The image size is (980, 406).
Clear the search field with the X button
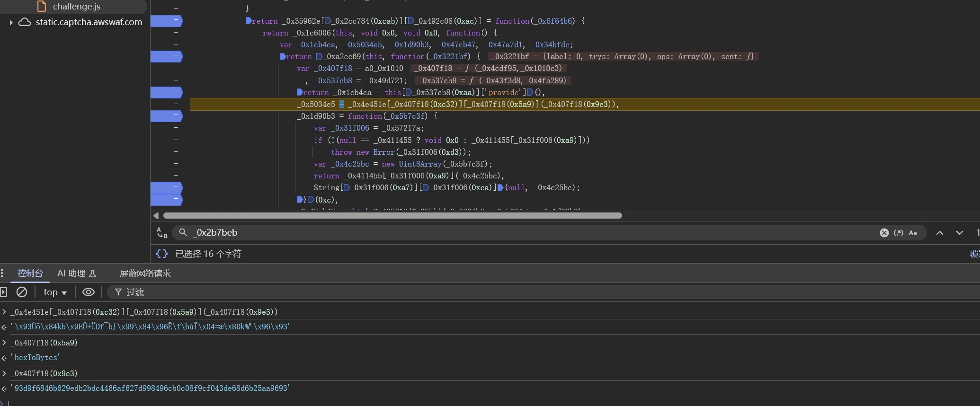[x=884, y=232]
